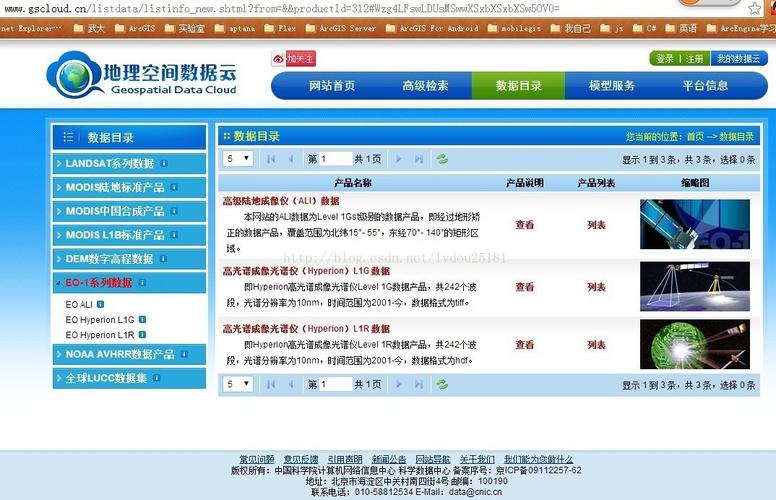Go to next page in bottom pager

[398, 384]
